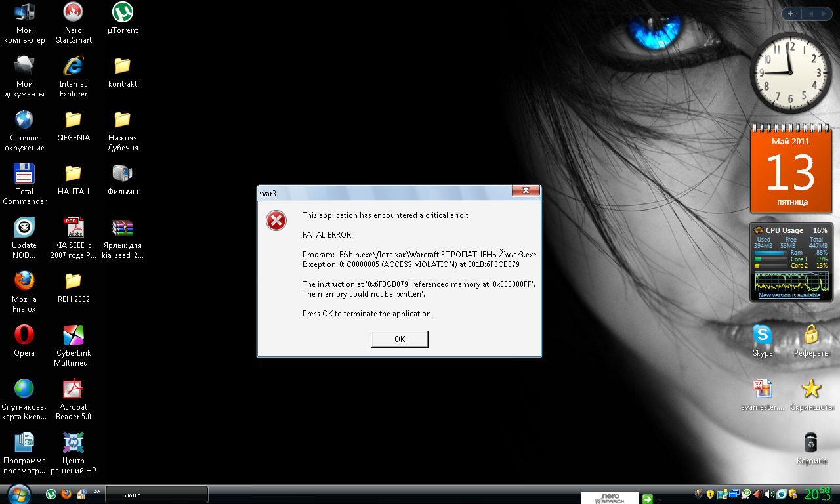Launch Firefox from Quick Launch
Image resolution: width=840 pixels, height=504 pixels.
point(66,494)
